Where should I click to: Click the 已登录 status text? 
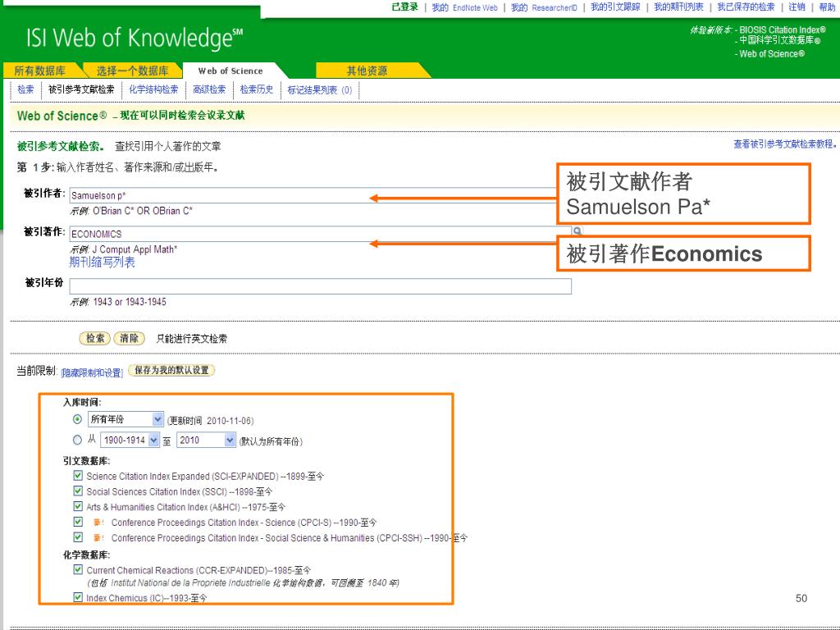[405, 7]
